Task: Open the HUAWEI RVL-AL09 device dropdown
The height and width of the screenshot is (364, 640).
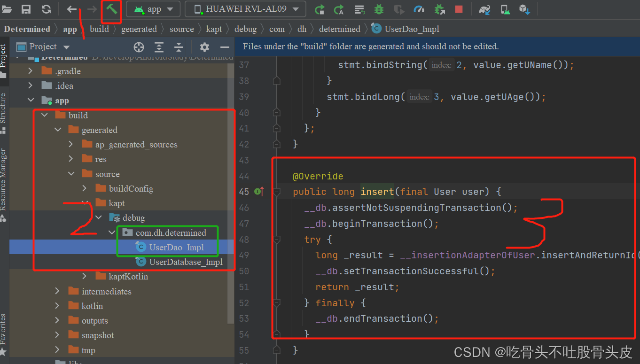Action: point(245,9)
